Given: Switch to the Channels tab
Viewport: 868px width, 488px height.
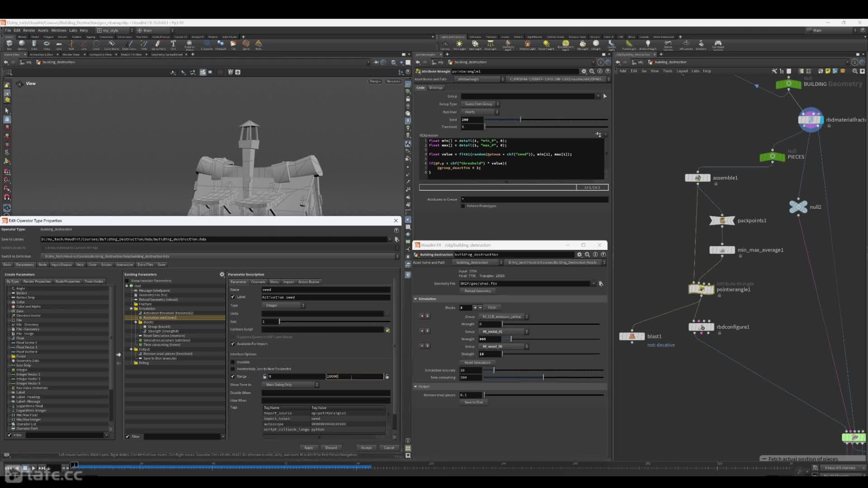Looking at the screenshot, I should (x=258, y=282).
